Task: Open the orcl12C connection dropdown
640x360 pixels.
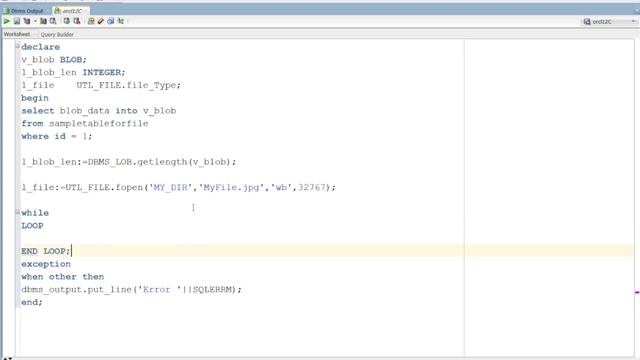Action: coord(633,21)
